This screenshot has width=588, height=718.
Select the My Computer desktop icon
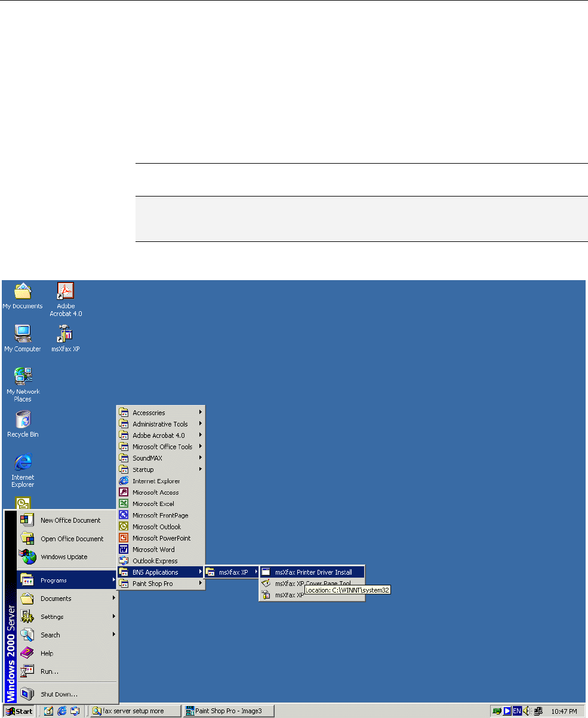23,339
